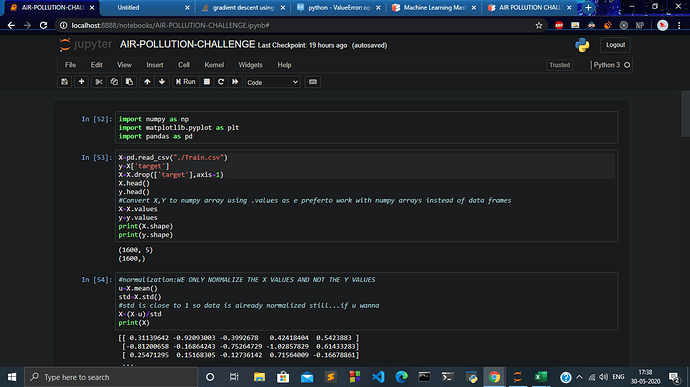Image resolution: width=690 pixels, height=387 pixels.
Task: Select the import numpy code cell
Action: 367,128
